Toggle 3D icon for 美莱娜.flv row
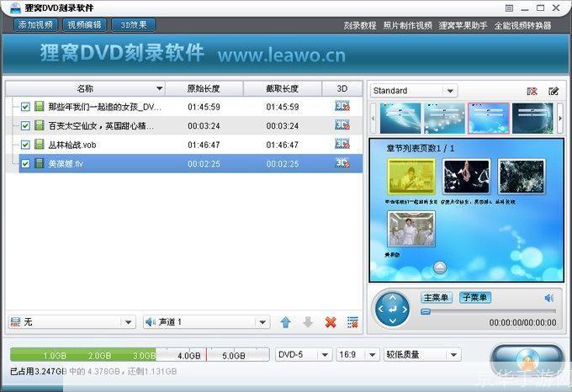 (342, 163)
